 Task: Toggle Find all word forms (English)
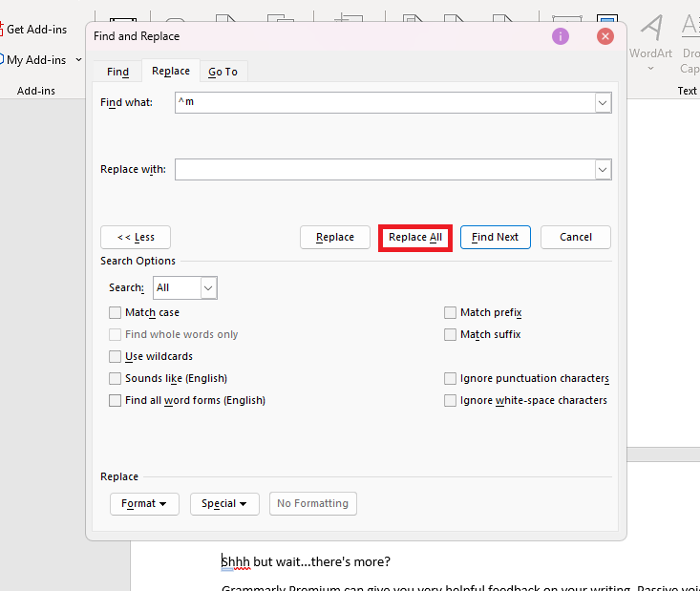coord(116,400)
